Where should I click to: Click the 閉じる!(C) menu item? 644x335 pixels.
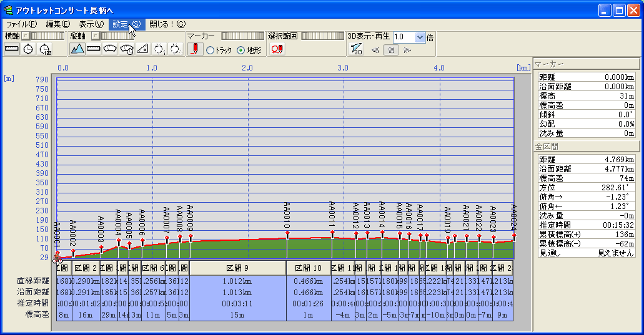pos(167,24)
